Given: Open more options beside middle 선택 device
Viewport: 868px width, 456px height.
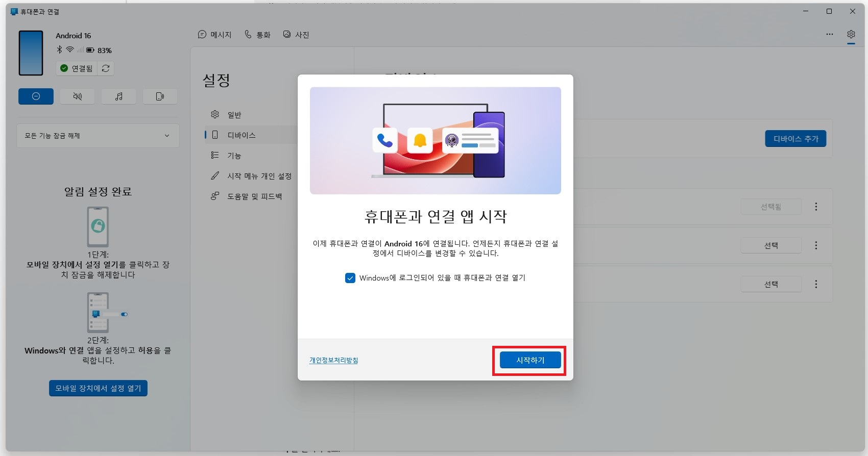Looking at the screenshot, I should click(x=816, y=245).
